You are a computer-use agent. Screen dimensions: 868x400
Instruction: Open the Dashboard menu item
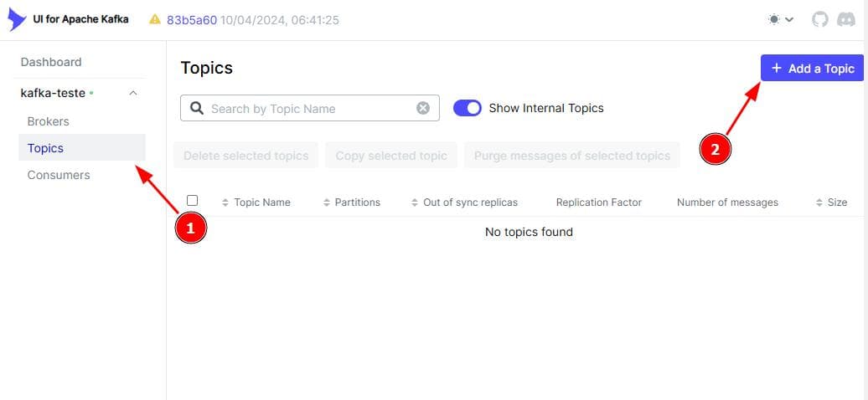(x=51, y=62)
